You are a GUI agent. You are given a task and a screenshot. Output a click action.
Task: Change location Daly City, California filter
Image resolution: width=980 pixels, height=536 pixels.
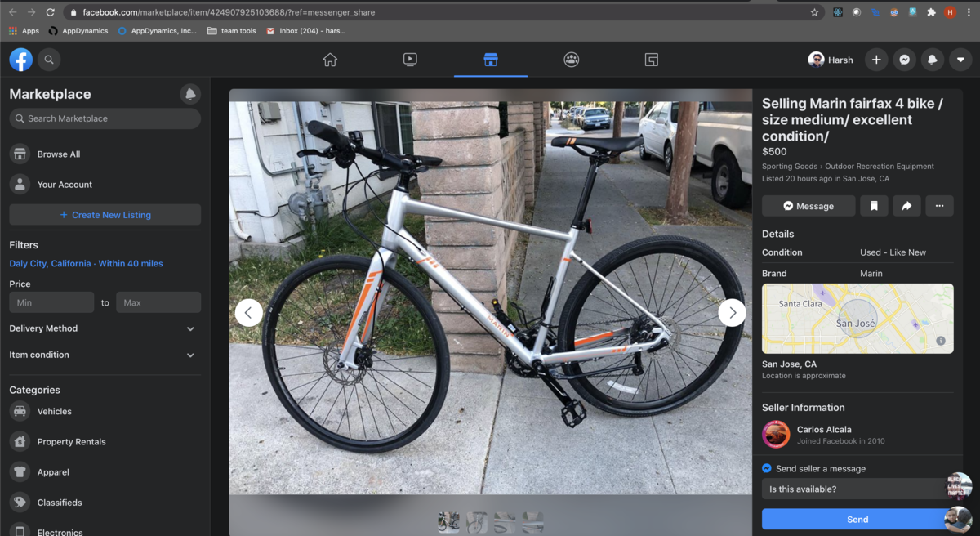point(86,264)
